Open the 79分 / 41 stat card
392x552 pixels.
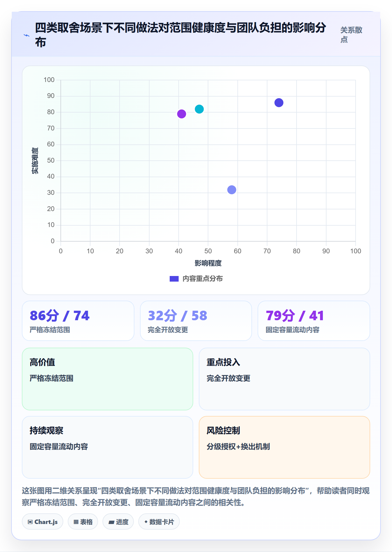[x=314, y=321]
